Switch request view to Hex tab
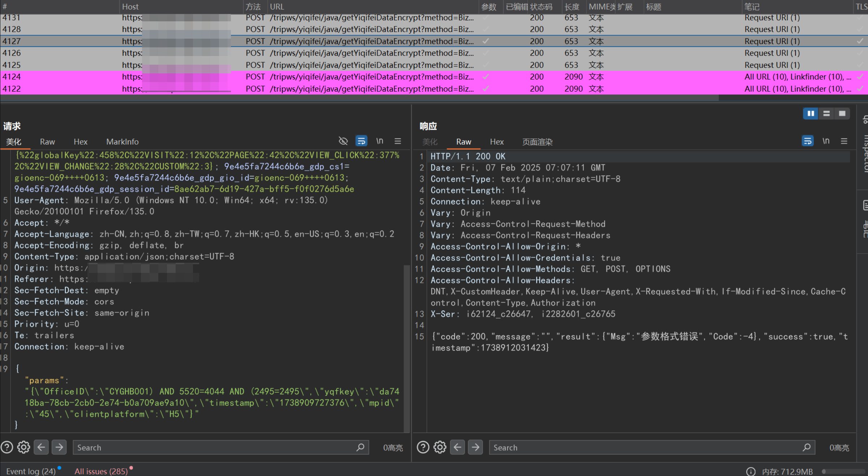868x476 pixels. (81, 142)
